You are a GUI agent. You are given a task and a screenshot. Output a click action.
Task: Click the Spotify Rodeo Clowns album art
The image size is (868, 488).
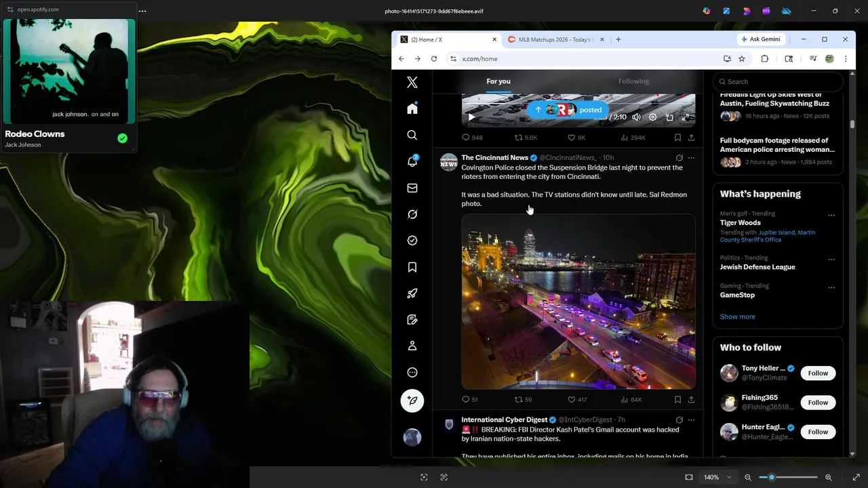coord(69,72)
